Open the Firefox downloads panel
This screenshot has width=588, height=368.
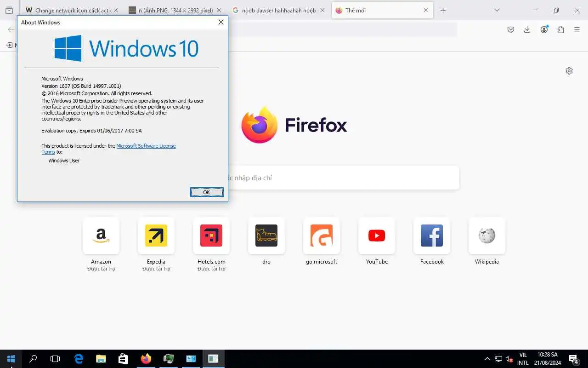point(527,29)
